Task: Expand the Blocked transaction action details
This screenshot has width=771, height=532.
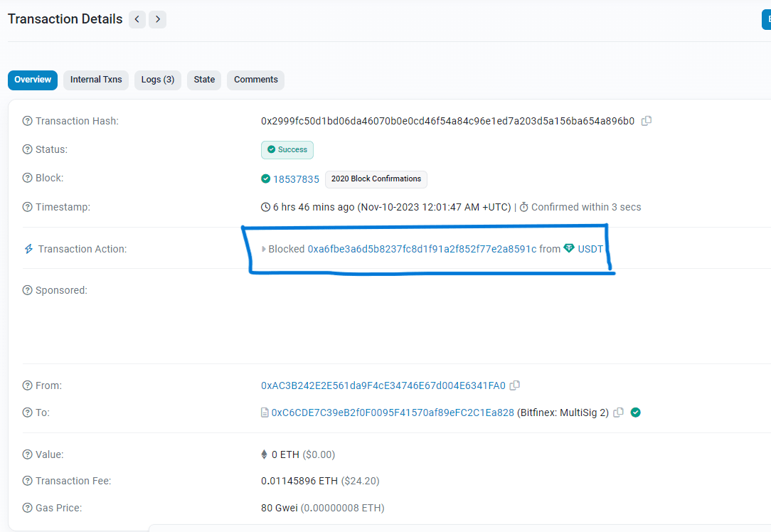Action: (x=264, y=249)
